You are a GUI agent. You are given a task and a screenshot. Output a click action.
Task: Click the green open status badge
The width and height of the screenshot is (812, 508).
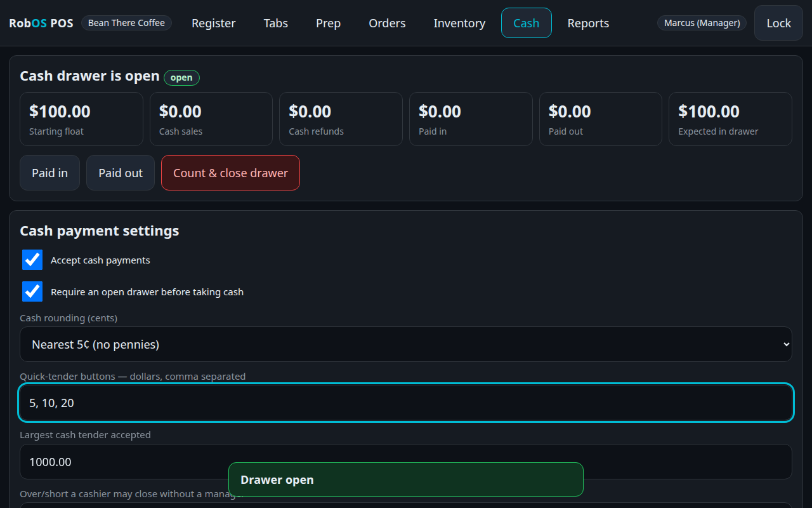[x=181, y=77]
